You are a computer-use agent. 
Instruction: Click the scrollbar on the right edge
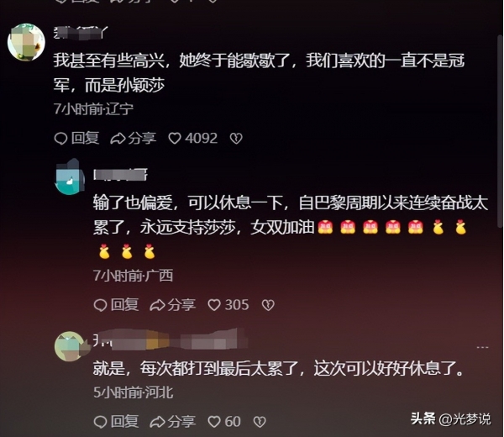(500, 129)
